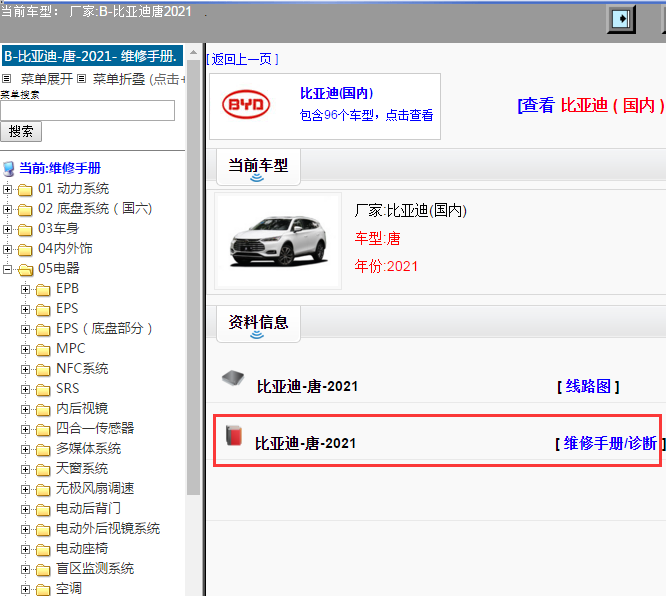The width and height of the screenshot is (666, 596).
Task: Click the left panel scroll up arrow
Action: pos(194,53)
